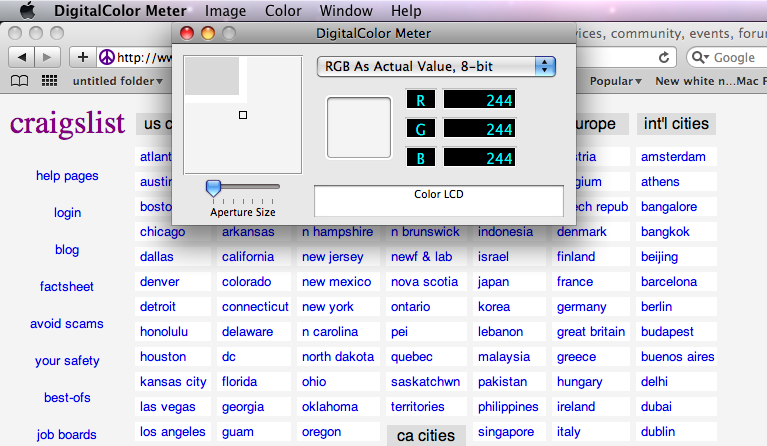767x446 pixels.
Task: Open the bangkok link
Action: click(x=665, y=232)
